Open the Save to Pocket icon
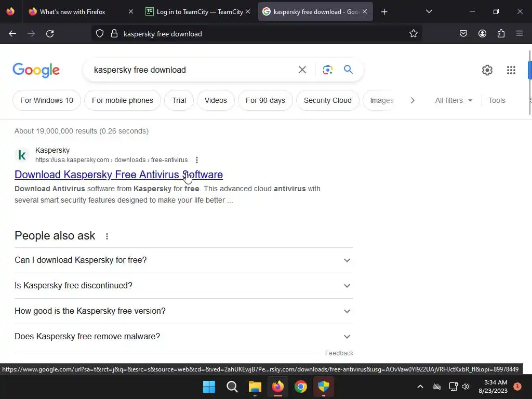Screen dimensions: 532x399 click(x=463, y=34)
